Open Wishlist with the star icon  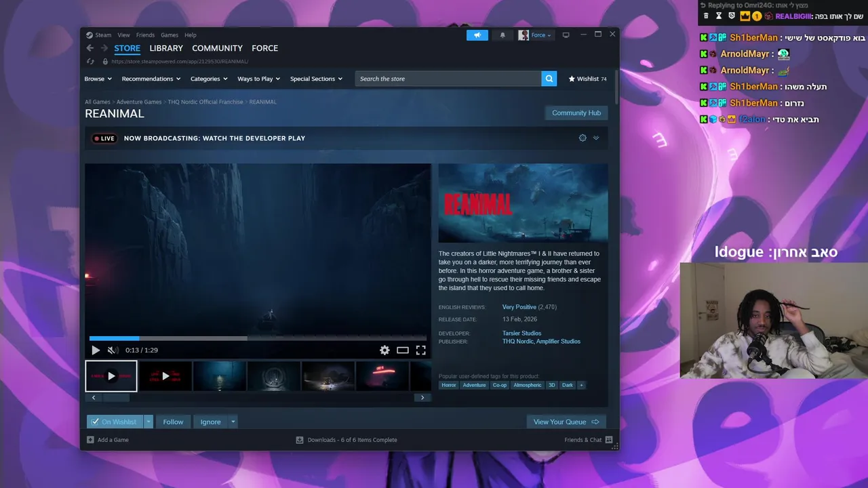(x=587, y=79)
